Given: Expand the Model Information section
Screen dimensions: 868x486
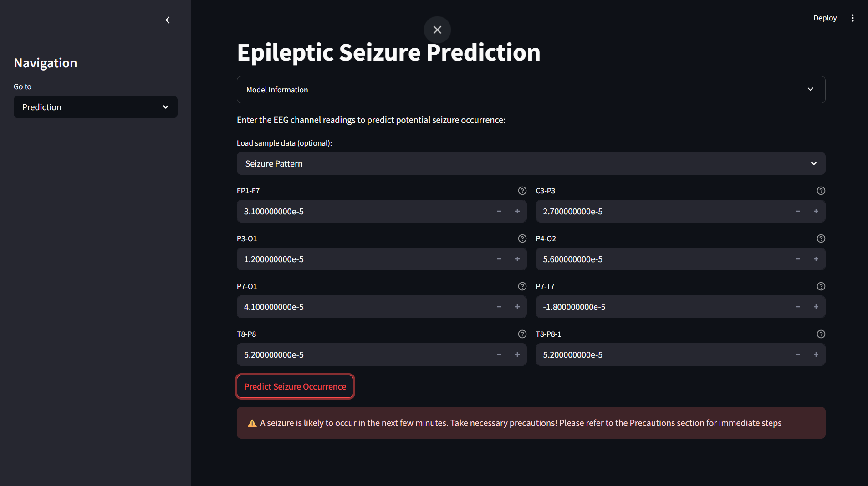Looking at the screenshot, I should 531,90.
